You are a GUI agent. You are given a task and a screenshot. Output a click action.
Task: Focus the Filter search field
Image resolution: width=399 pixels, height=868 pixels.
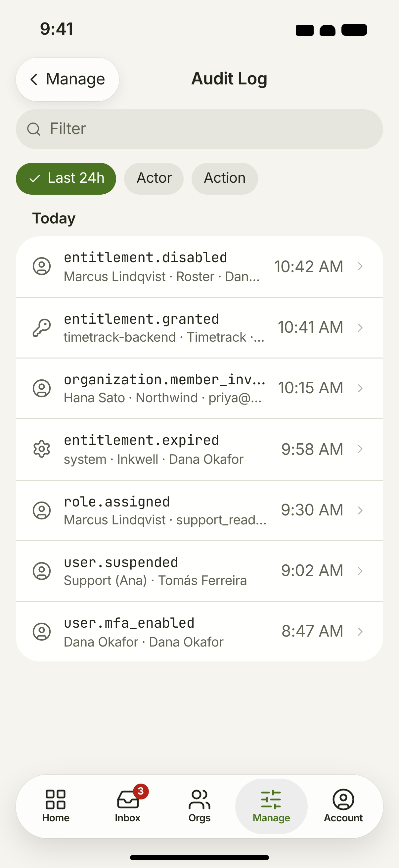tap(199, 129)
